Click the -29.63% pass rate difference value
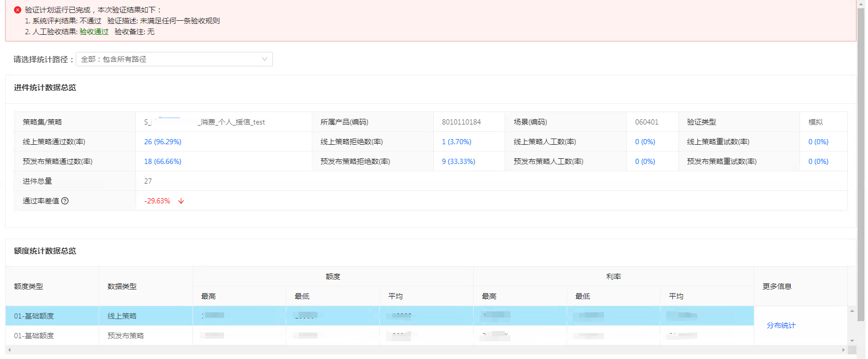This screenshot has height=359, width=868. tap(157, 201)
